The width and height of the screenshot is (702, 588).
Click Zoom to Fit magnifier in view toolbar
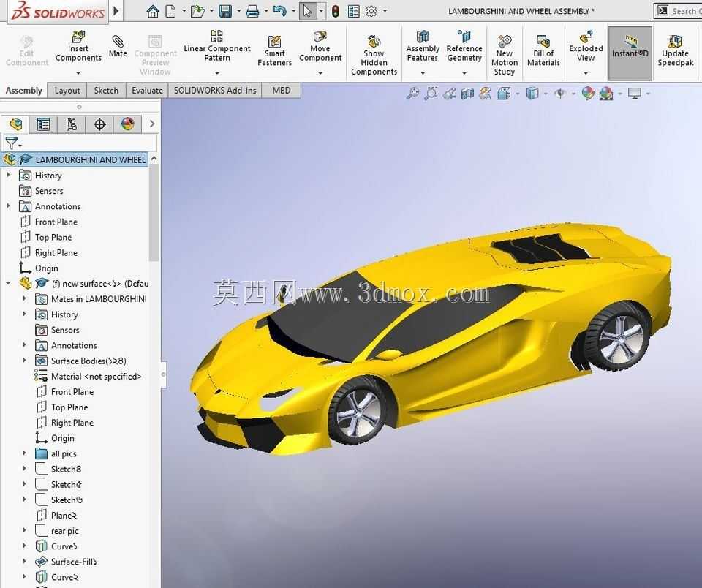(412, 94)
